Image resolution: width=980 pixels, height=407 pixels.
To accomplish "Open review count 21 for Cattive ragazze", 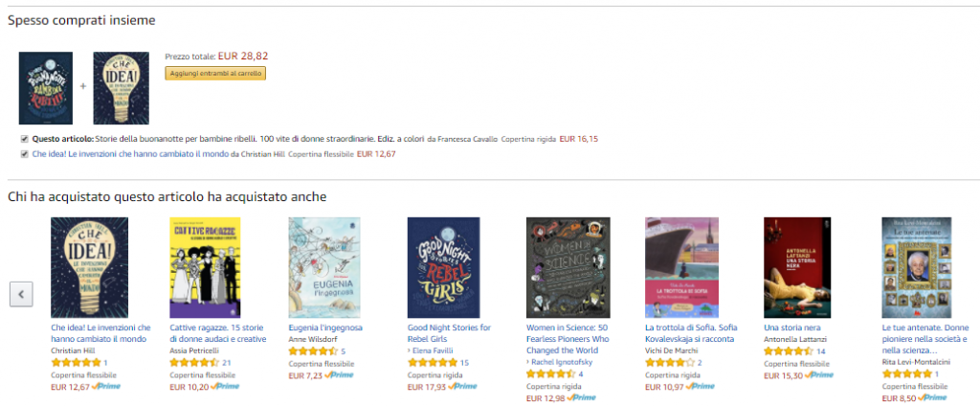I will [227, 363].
